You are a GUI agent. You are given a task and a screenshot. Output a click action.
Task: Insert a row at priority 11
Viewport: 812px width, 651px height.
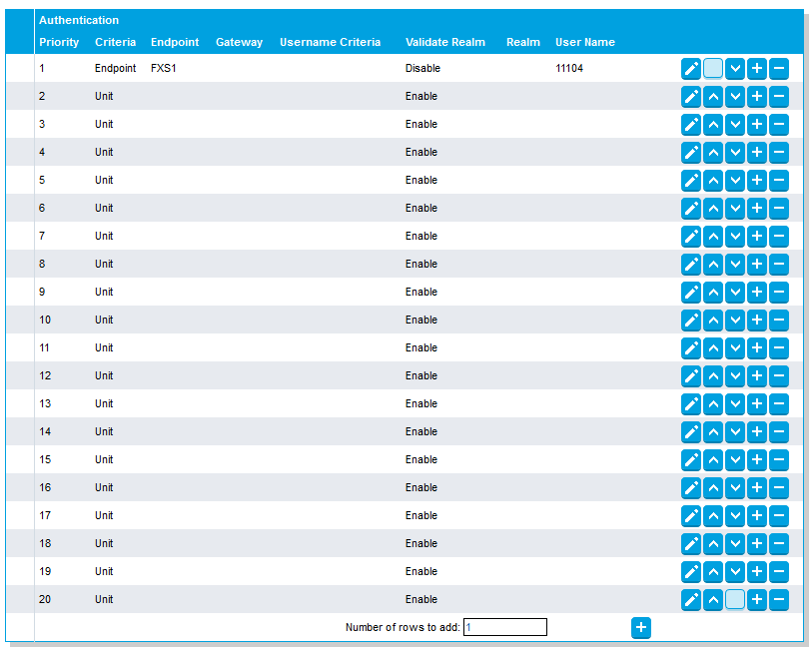(x=757, y=348)
